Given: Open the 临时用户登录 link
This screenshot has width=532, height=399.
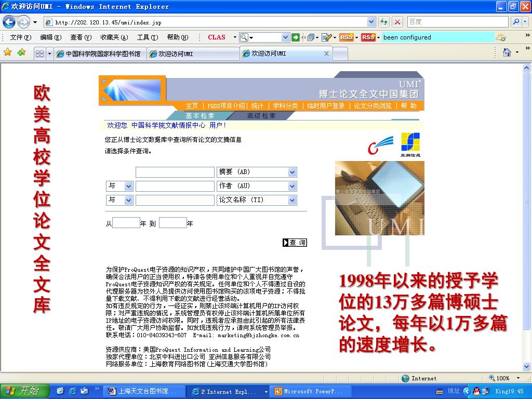Looking at the screenshot, I should [326, 106].
